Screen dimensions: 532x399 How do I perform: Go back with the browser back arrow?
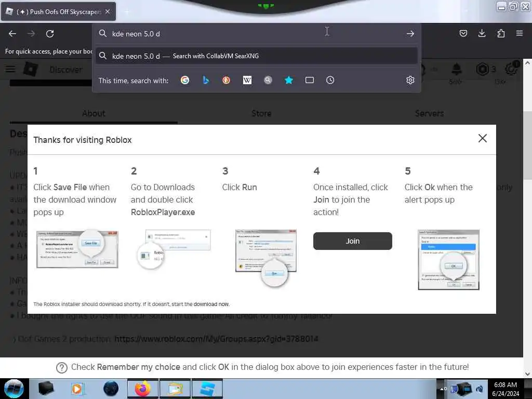(12, 34)
